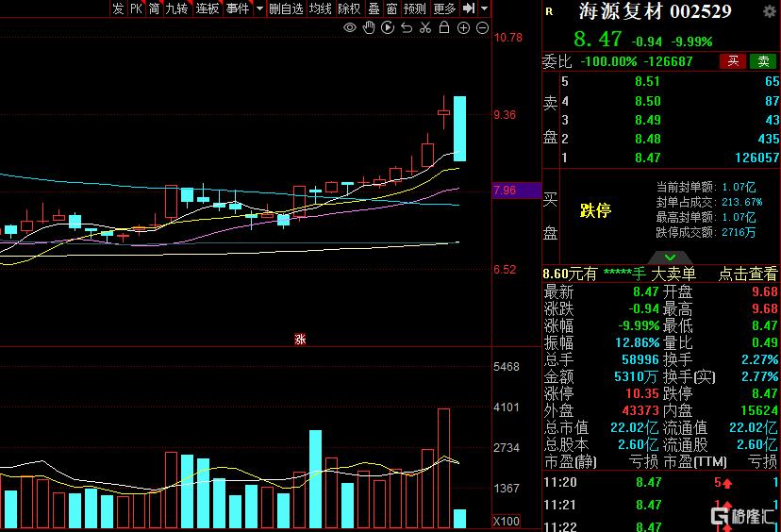
Task: Click the 跌停 limit-down label
Action: coord(595,210)
